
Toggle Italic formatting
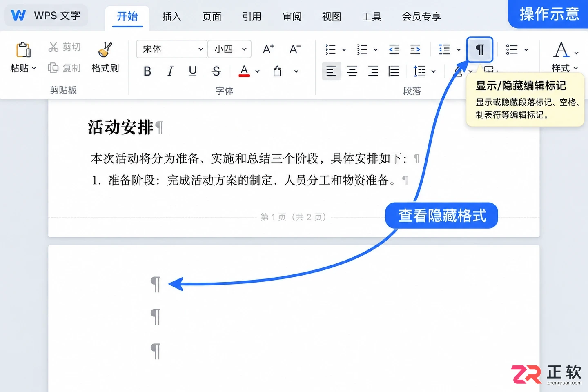[x=170, y=71]
